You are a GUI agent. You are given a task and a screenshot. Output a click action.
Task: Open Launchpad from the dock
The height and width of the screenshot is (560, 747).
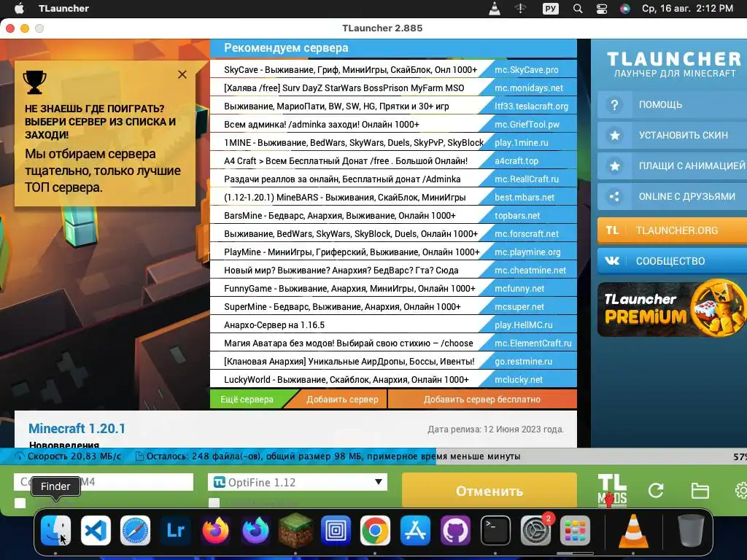[x=575, y=530]
